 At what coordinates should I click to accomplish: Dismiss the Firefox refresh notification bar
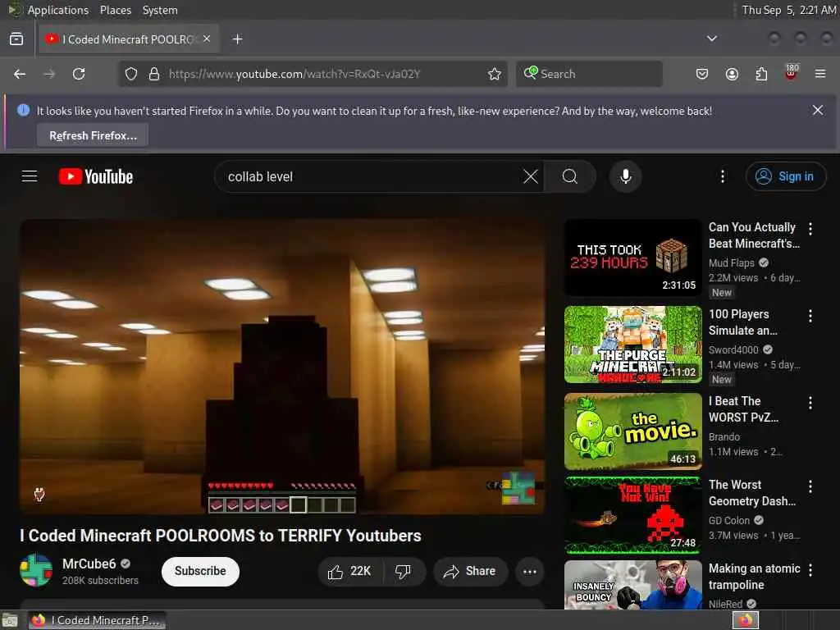click(x=818, y=110)
